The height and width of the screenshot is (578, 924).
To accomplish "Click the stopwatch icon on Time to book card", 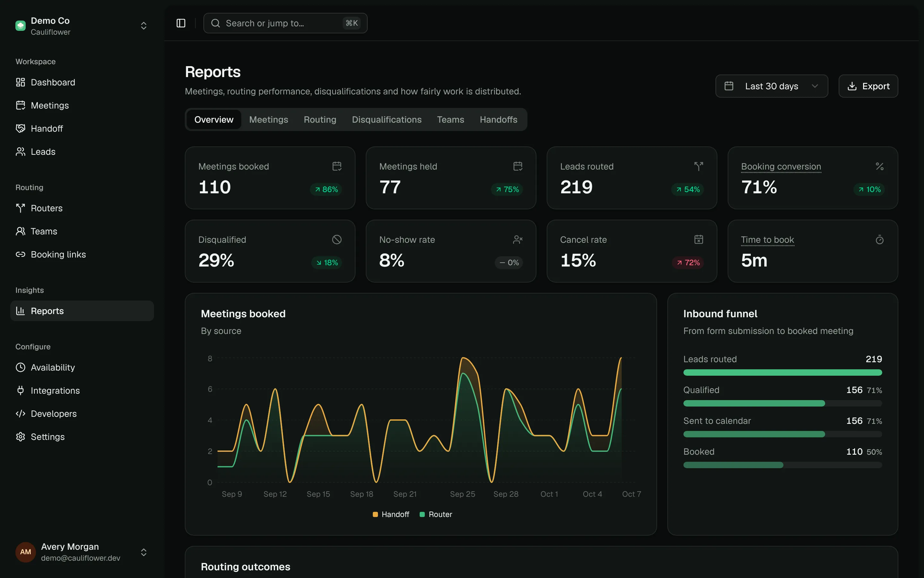I will (879, 240).
